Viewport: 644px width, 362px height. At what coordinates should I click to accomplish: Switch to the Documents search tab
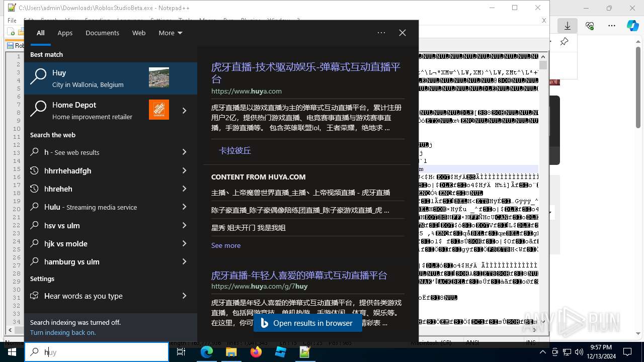point(102,33)
